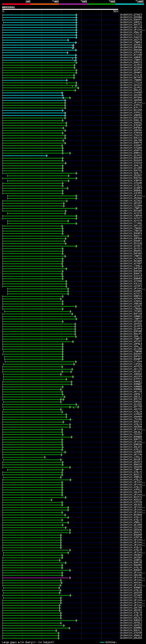Select hit label UniRef100_B9R823
Screen dimensions: 146x644
click(131, 620)
